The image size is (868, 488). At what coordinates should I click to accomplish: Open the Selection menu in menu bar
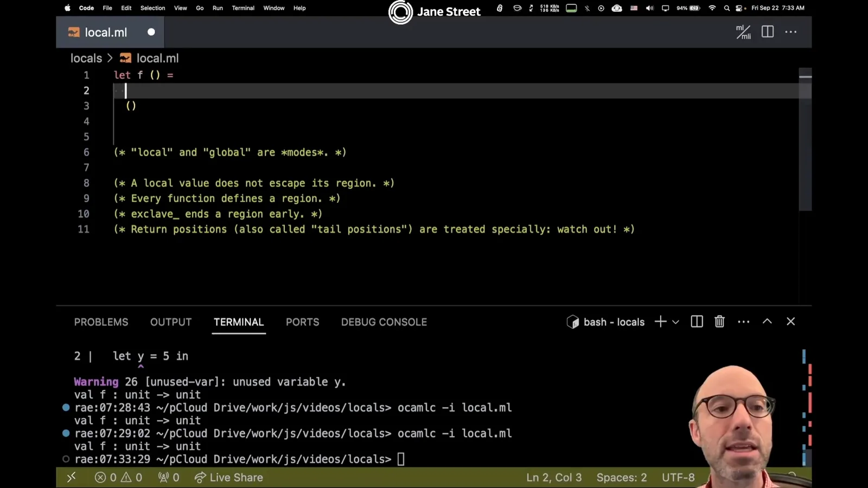152,8
